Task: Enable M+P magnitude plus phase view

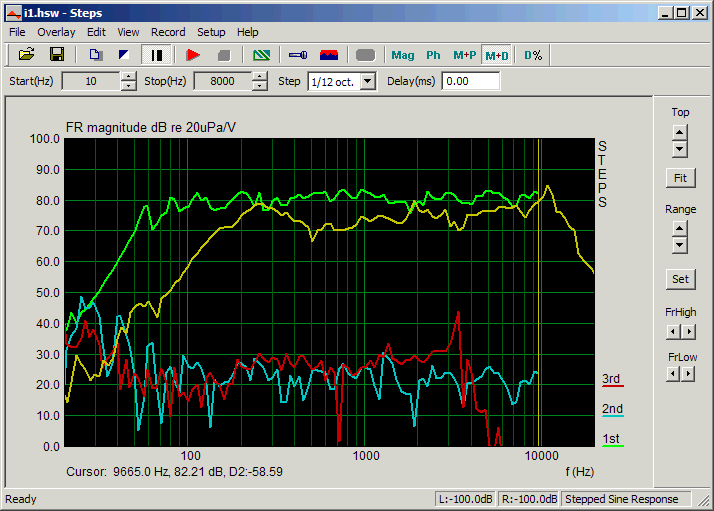Action: [464, 55]
